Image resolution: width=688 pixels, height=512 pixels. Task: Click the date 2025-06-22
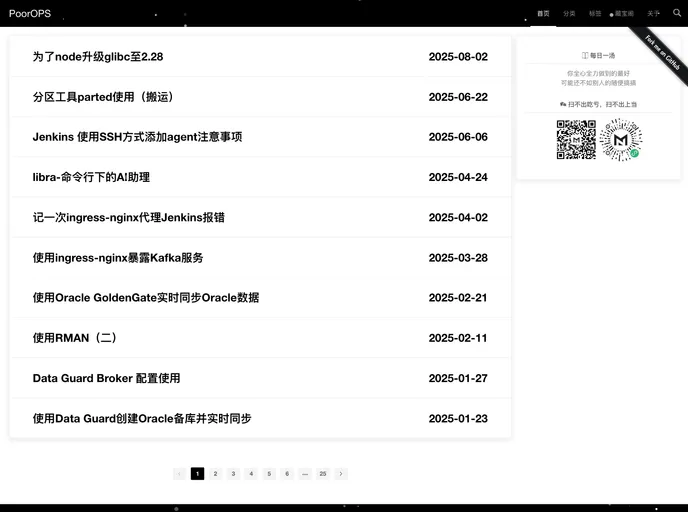pyautogui.click(x=458, y=97)
